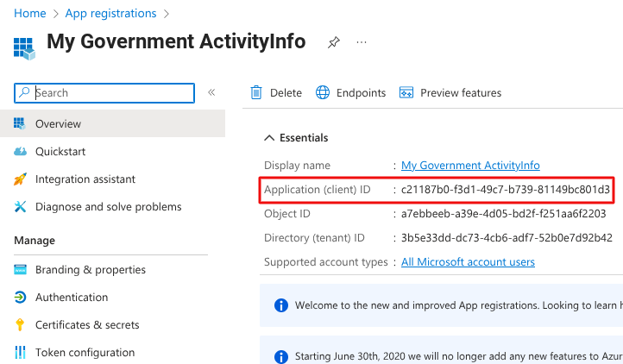Click the Certificates & secrets key icon
The width and height of the screenshot is (623, 364).
[x=21, y=325]
